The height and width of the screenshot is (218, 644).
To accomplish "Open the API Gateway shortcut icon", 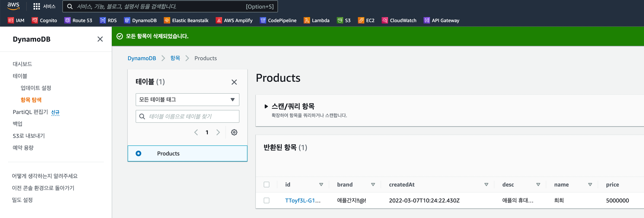I will click(x=427, y=21).
